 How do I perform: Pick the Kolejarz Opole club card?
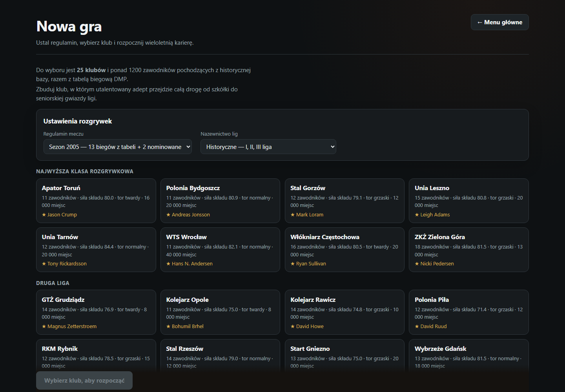[x=220, y=312]
